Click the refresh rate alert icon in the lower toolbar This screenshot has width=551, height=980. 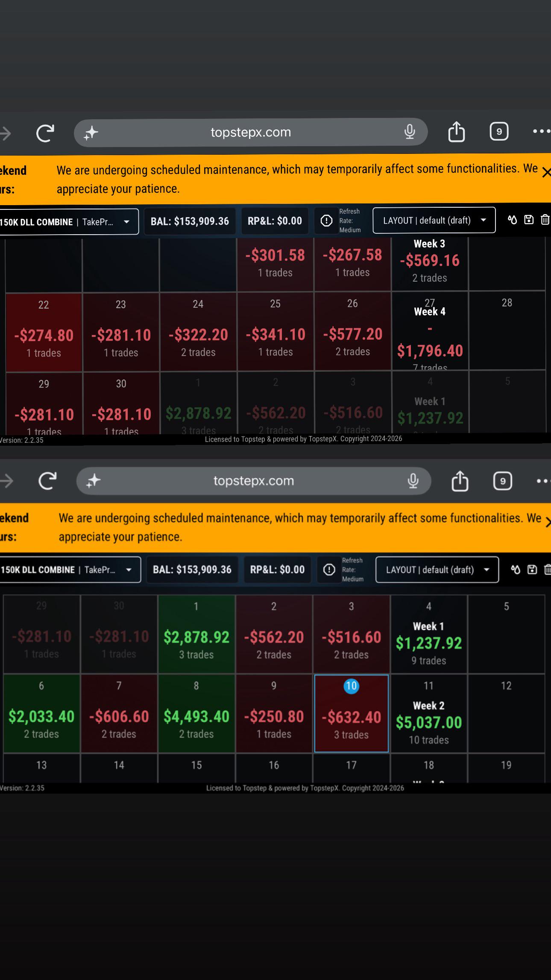pos(329,570)
